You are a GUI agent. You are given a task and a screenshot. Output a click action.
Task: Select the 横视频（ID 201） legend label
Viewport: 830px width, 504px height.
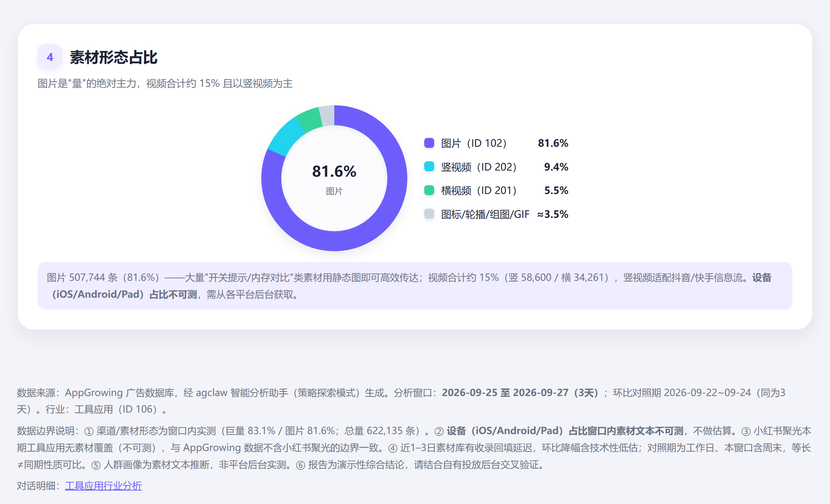click(479, 190)
